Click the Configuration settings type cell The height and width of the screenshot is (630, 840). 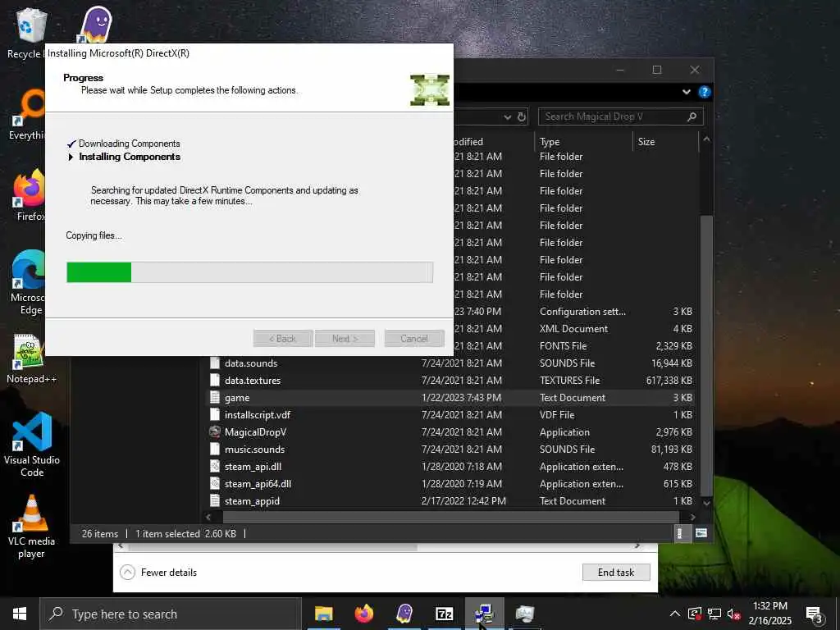[x=582, y=311]
